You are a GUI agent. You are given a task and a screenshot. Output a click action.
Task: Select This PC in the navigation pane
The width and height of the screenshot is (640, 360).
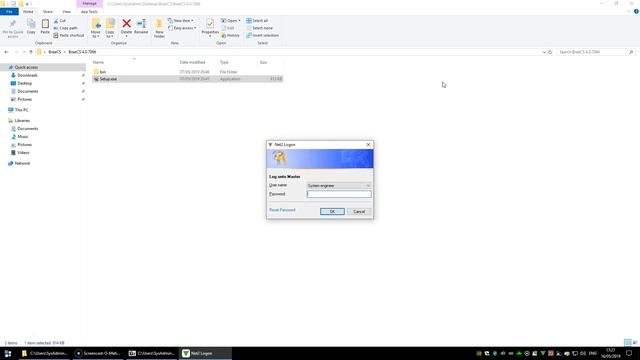tap(21, 110)
